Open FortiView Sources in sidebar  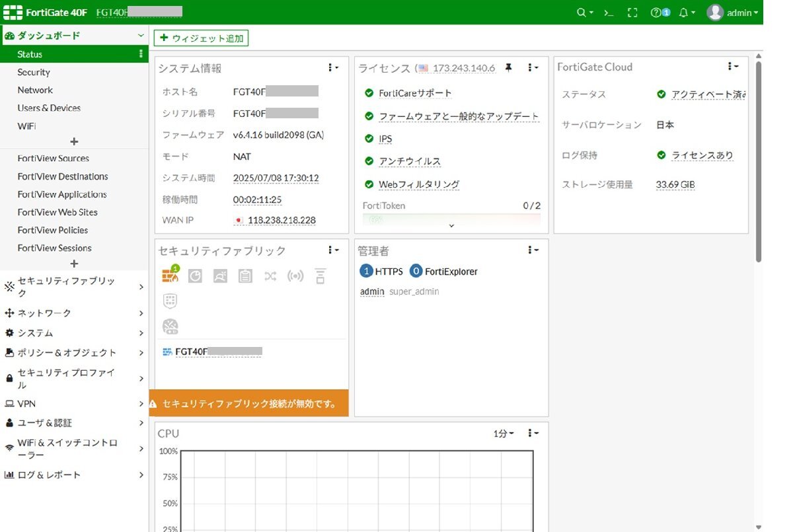53,159
